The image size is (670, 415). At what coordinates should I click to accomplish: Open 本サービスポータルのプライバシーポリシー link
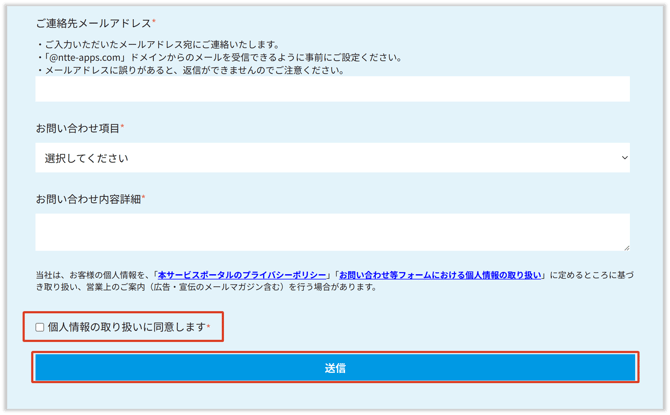point(241,275)
